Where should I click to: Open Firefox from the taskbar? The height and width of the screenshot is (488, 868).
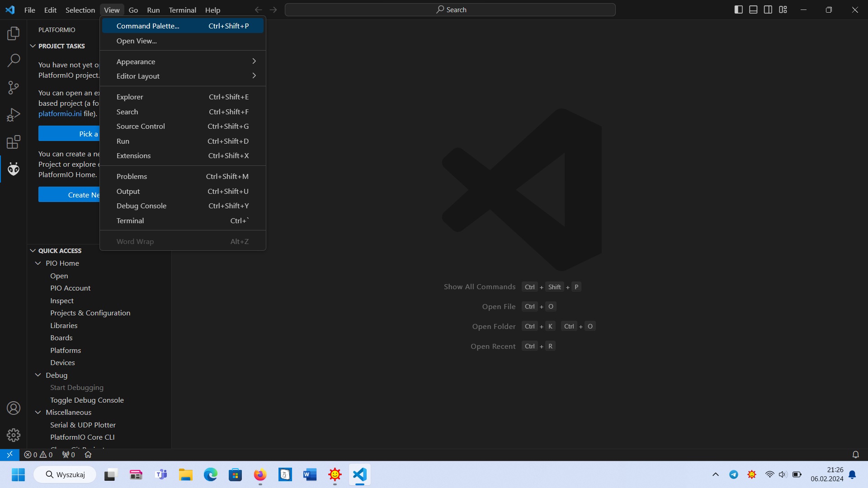click(x=260, y=474)
